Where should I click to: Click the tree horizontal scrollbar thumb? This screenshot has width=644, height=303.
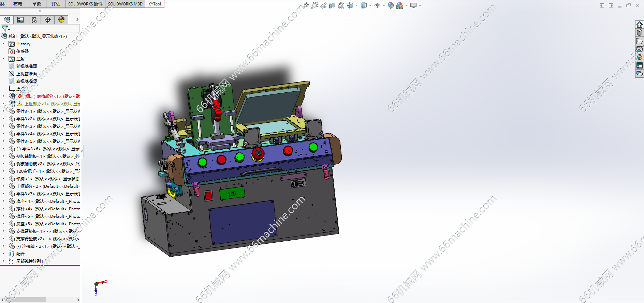point(25,300)
